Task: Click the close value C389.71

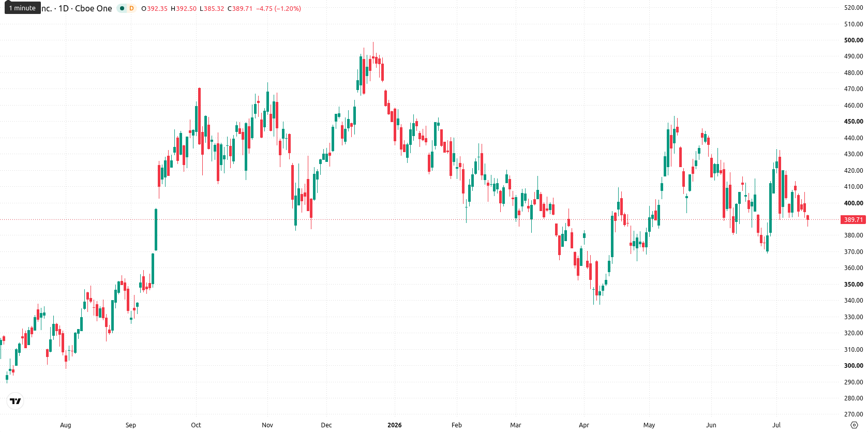Action: tap(240, 9)
